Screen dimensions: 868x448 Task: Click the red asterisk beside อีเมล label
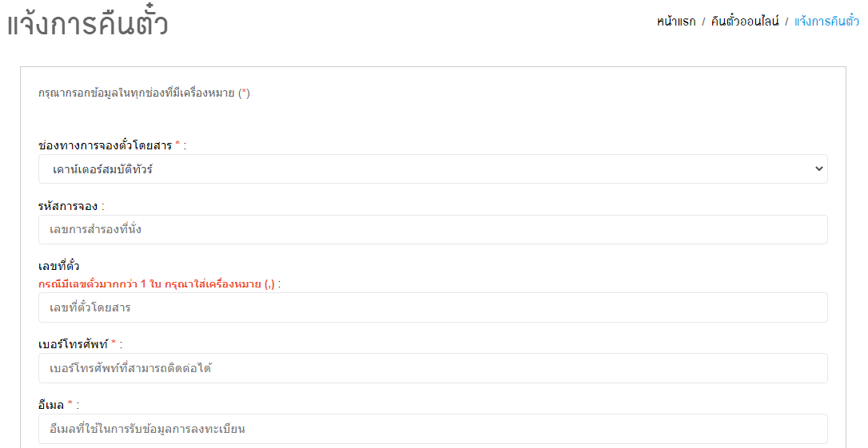click(70, 403)
